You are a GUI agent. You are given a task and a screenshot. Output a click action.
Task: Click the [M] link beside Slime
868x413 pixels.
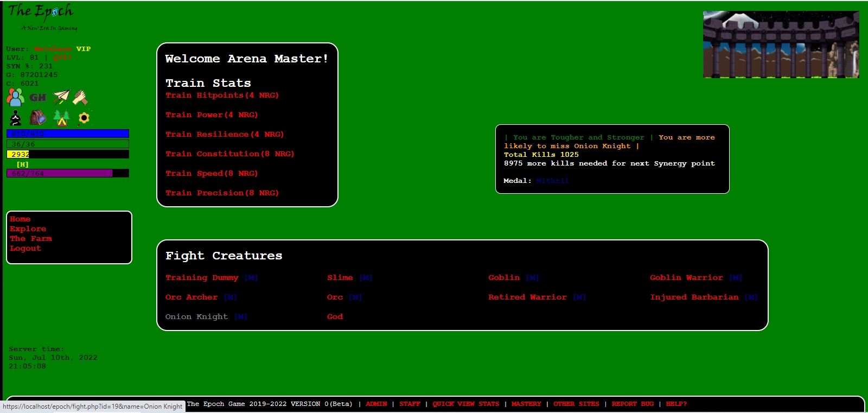[x=366, y=278]
